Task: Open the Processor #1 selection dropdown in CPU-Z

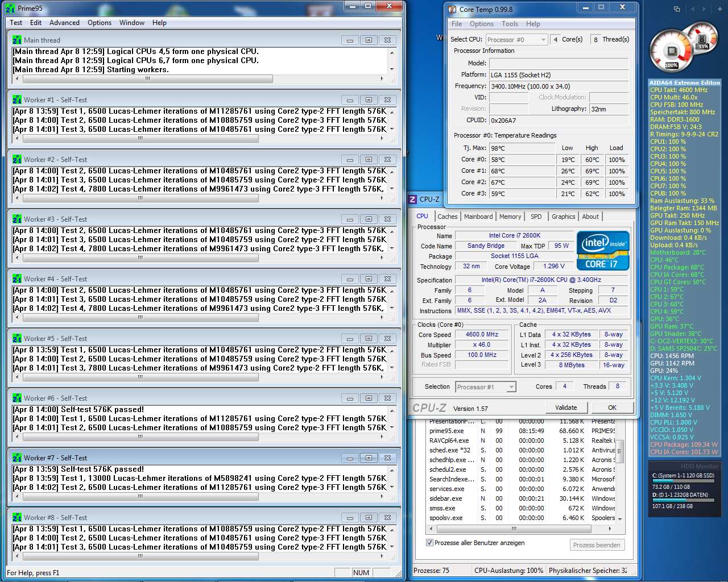Action: click(x=486, y=387)
